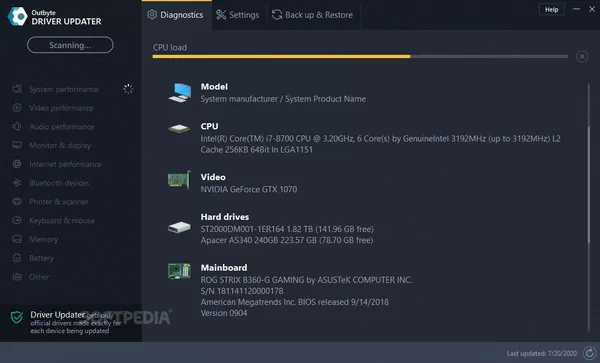This screenshot has width=600, height=363.
Task: Select the Memory sidebar label
Action: click(x=44, y=239)
